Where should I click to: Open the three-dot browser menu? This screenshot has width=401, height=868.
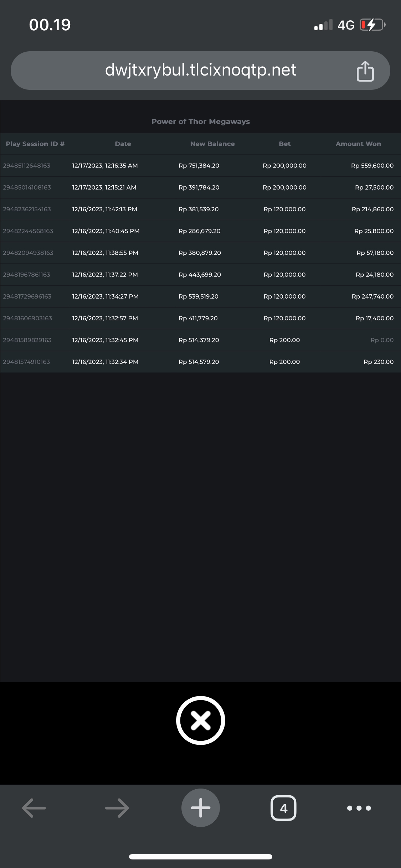pyautogui.click(x=359, y=808)
